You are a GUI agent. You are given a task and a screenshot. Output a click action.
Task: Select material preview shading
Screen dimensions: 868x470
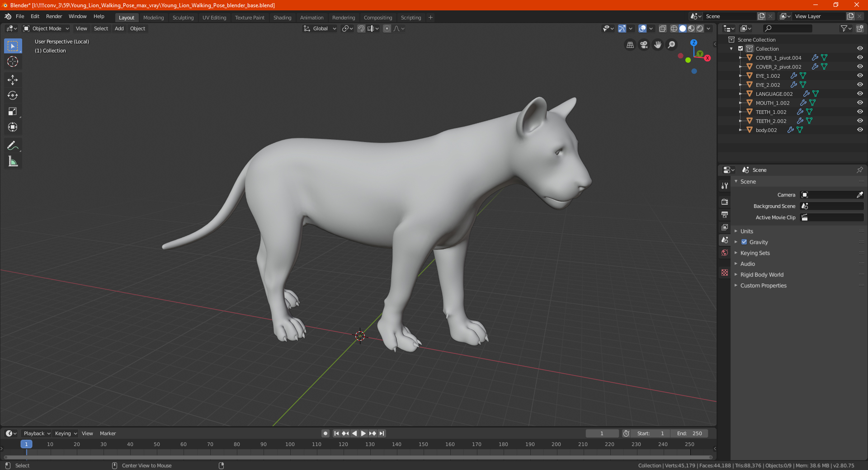[x=691, y=28]
